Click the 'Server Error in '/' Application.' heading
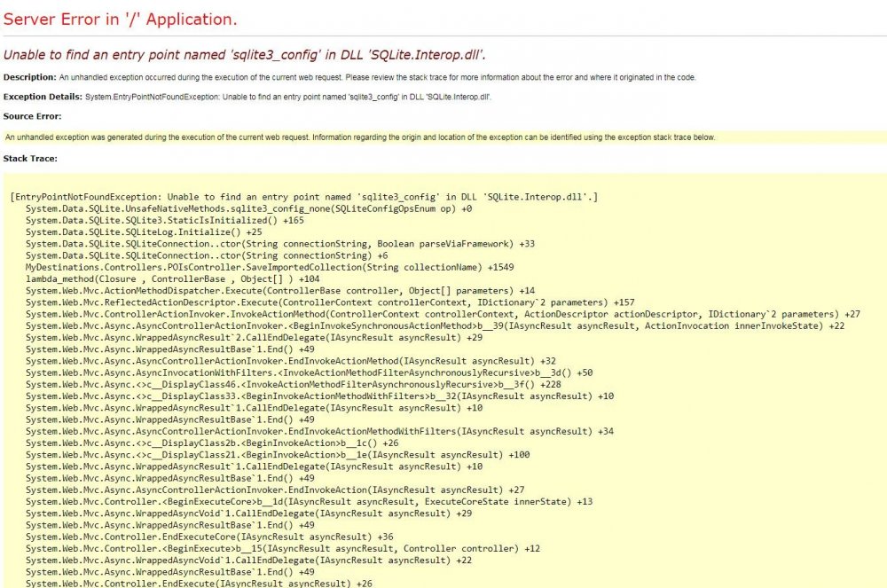887x588 pixels. pos(120,20)
